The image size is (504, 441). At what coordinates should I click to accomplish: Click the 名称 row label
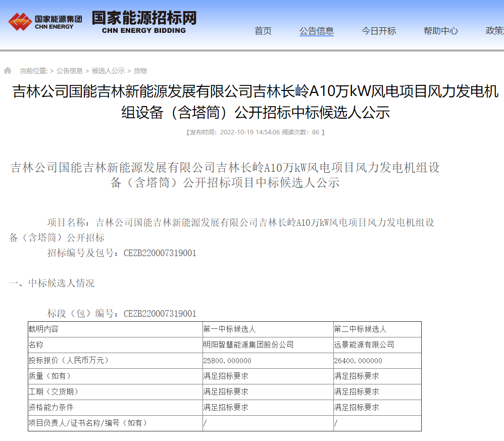(115, 345)
